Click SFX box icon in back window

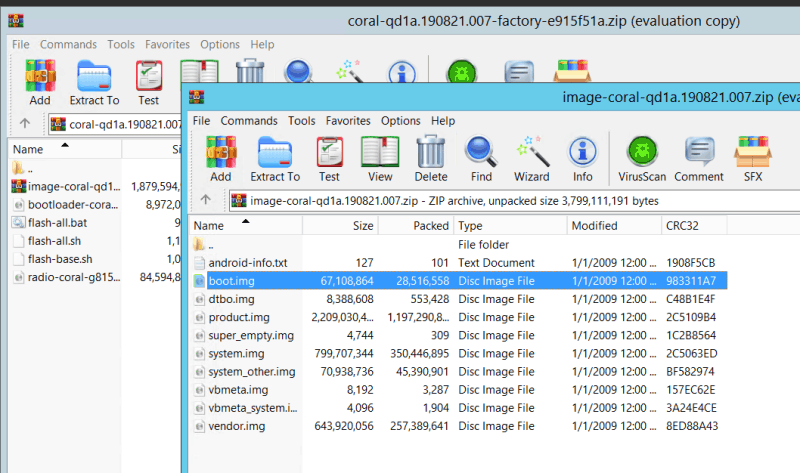[572, 71]
